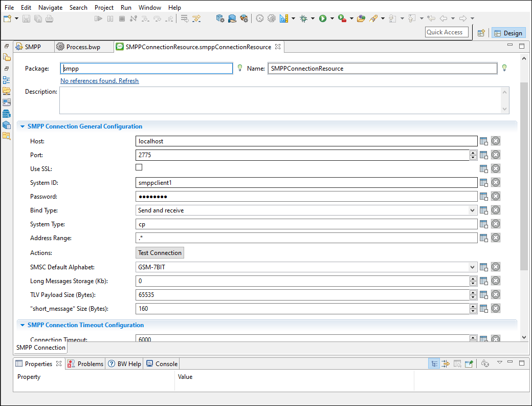The image size is (532, 406).
Task: Clear binding icon beside Password field
Action: pos(496,197)
